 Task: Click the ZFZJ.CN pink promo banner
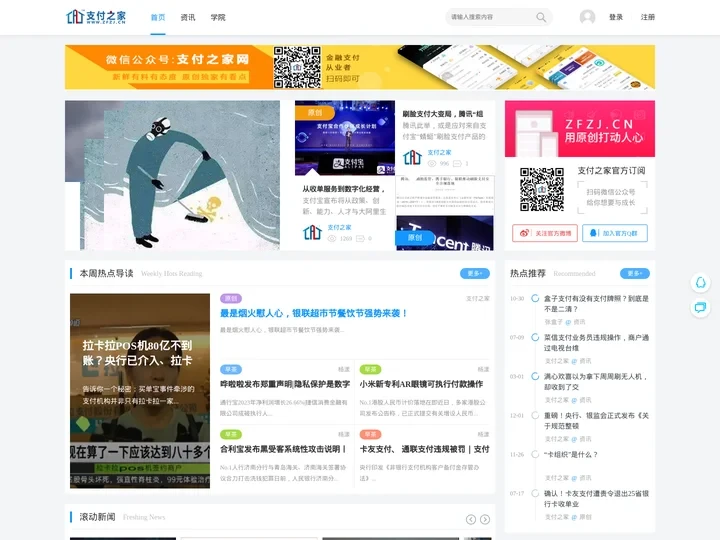click(x=580, y=129)
